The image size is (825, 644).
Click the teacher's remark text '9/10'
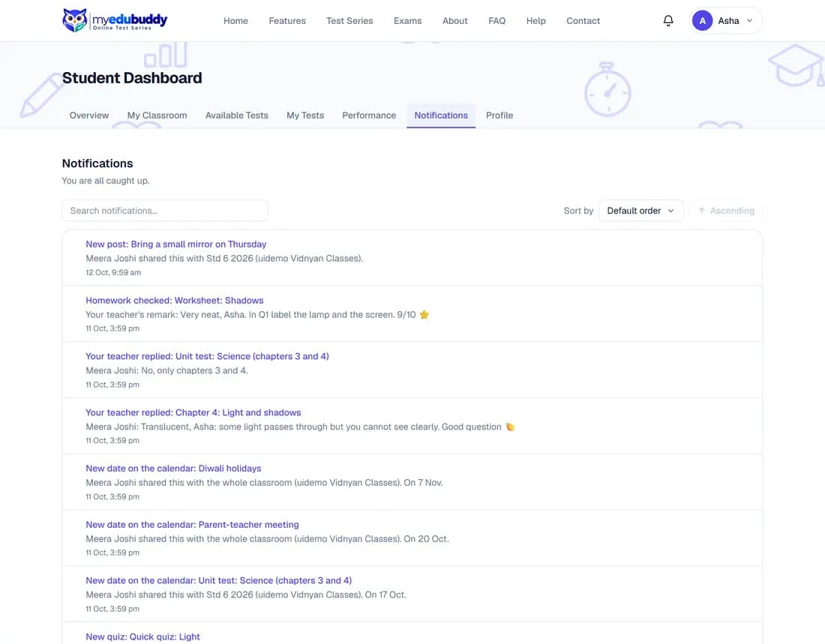point(406,315)
